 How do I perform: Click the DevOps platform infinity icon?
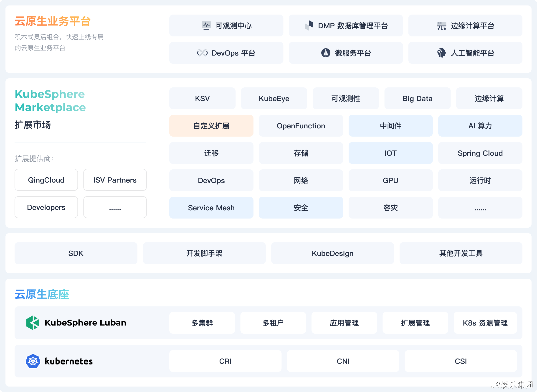[202, 53]
